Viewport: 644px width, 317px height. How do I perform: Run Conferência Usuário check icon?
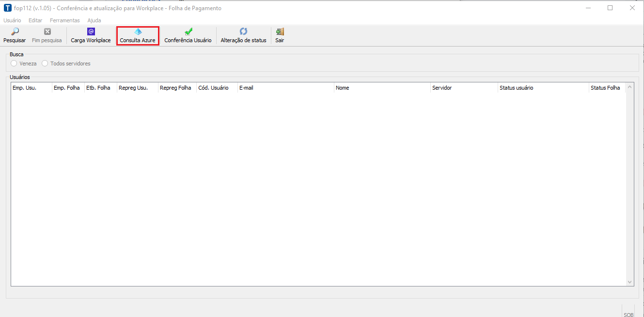click(188, 32)
